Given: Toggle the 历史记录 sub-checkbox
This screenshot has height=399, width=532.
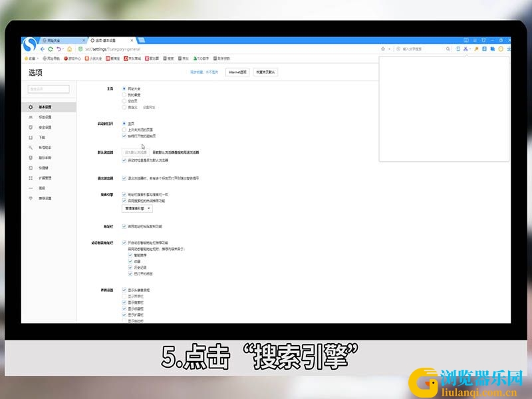Looking at the screenshot, I should point(130,267).
